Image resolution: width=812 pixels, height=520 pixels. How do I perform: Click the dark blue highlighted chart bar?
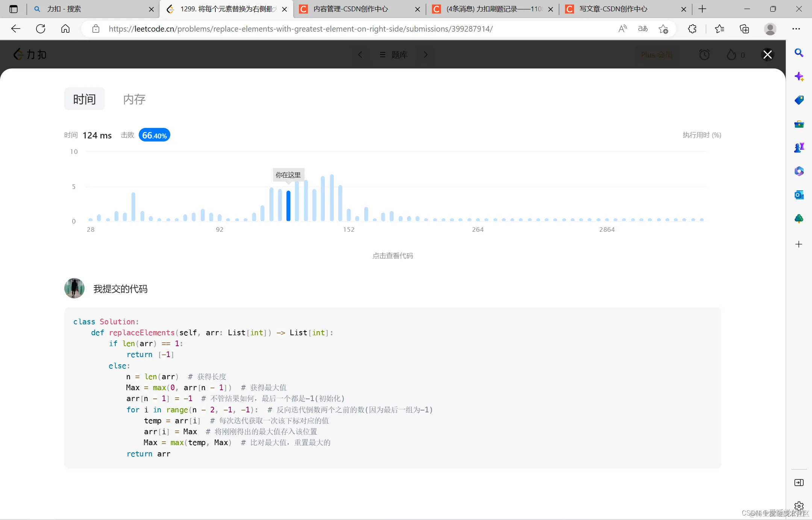(288, 206)
